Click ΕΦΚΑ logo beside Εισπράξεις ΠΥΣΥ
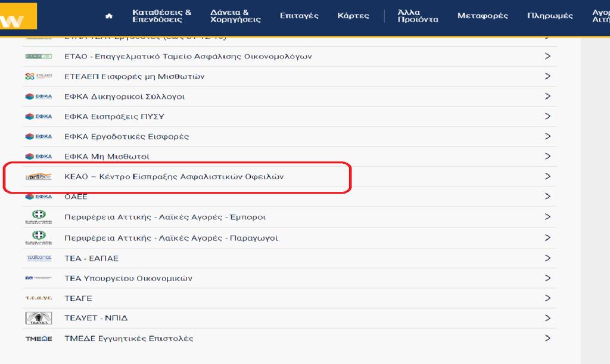The height and width of the screenshot is (364, 610). tap(39, 116)
